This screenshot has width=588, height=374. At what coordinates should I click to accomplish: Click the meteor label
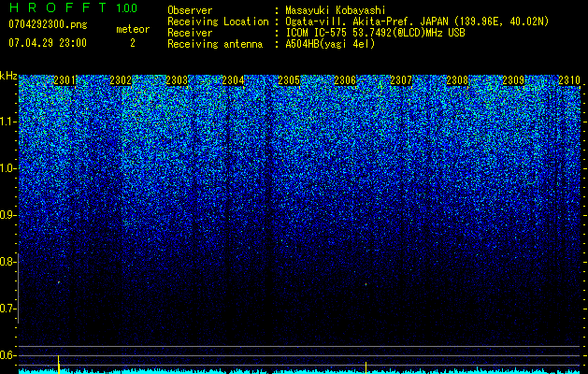[133, 29]
